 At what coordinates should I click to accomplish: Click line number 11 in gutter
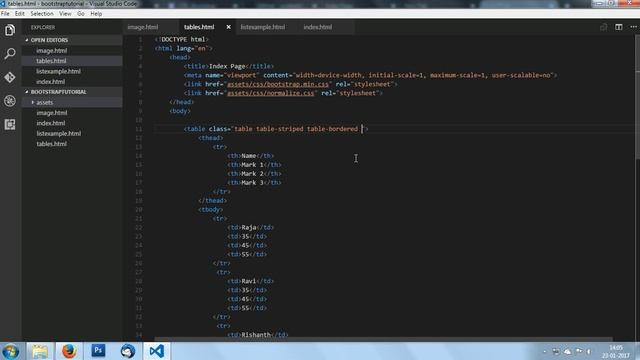pos(139,129)
